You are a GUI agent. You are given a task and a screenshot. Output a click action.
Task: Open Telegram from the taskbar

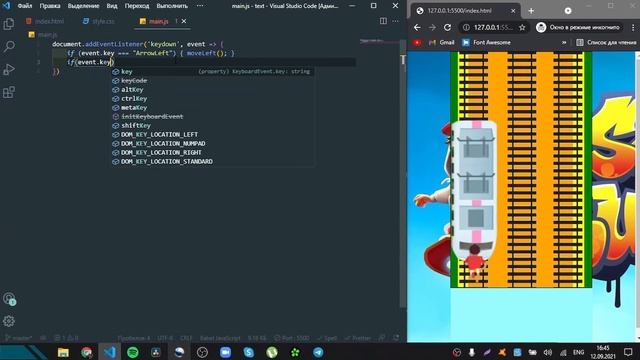(318, 352)
